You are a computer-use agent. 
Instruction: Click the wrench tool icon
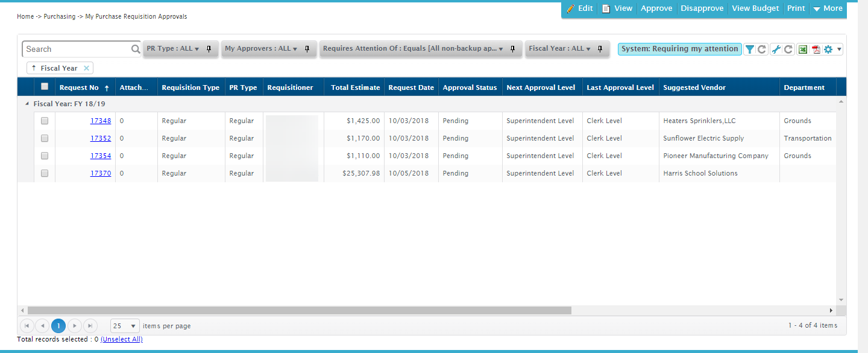(x=776, y=49)
